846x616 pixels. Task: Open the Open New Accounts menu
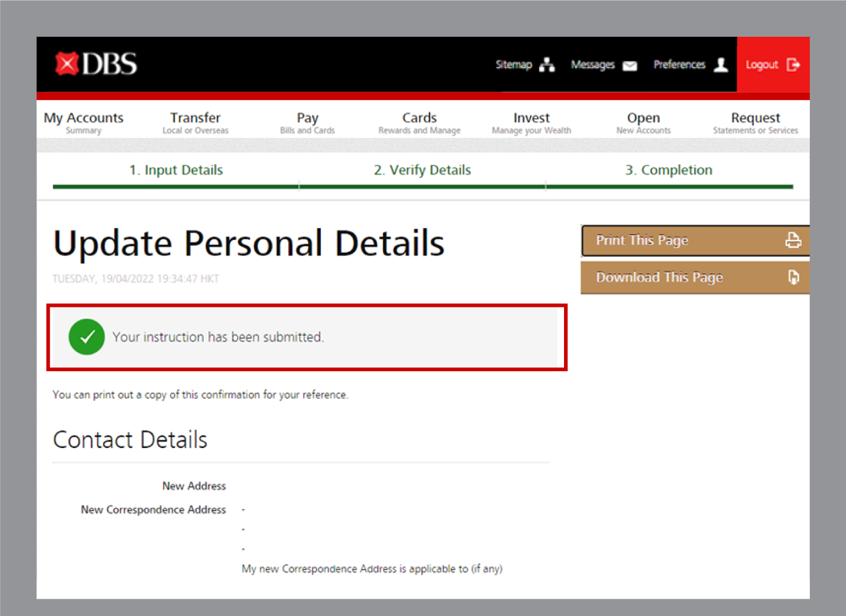[643, 123]
